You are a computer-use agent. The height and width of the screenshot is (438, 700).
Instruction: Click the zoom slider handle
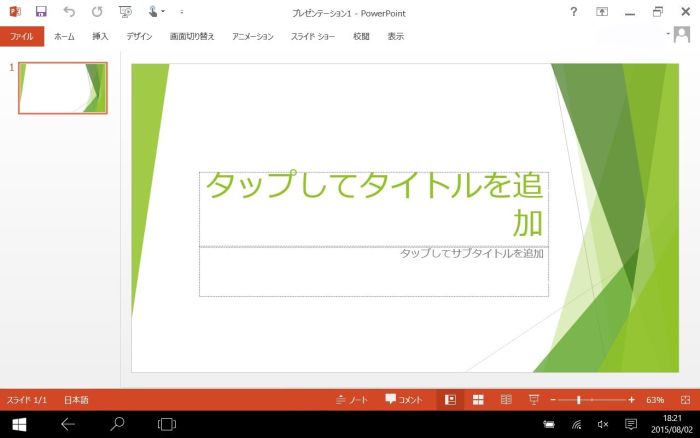pos(579,399)
